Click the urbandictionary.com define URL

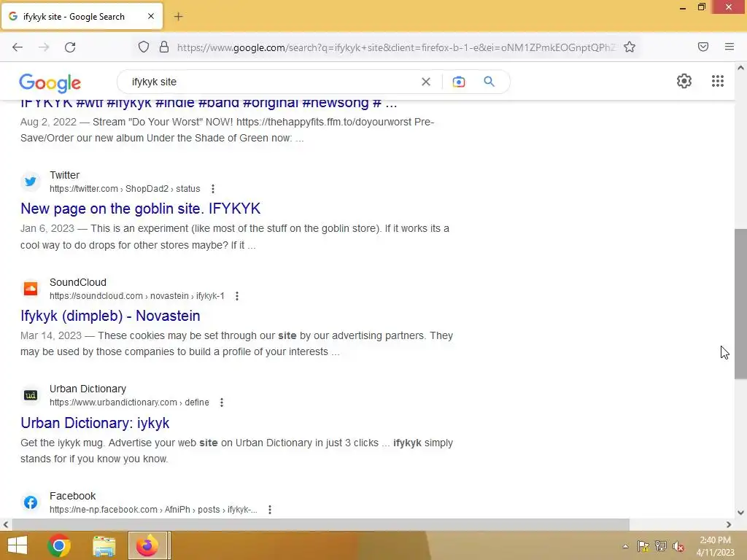point(129,402)
